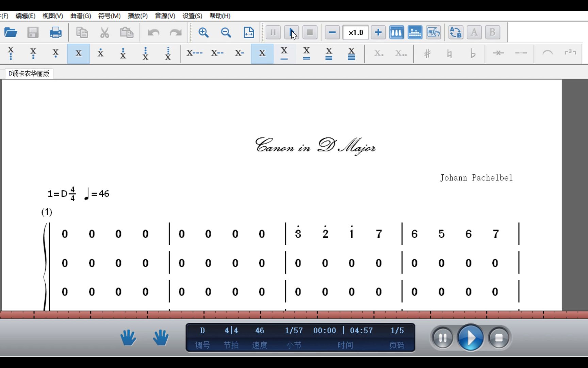Select the quarter note X duration

coord(262,53)
